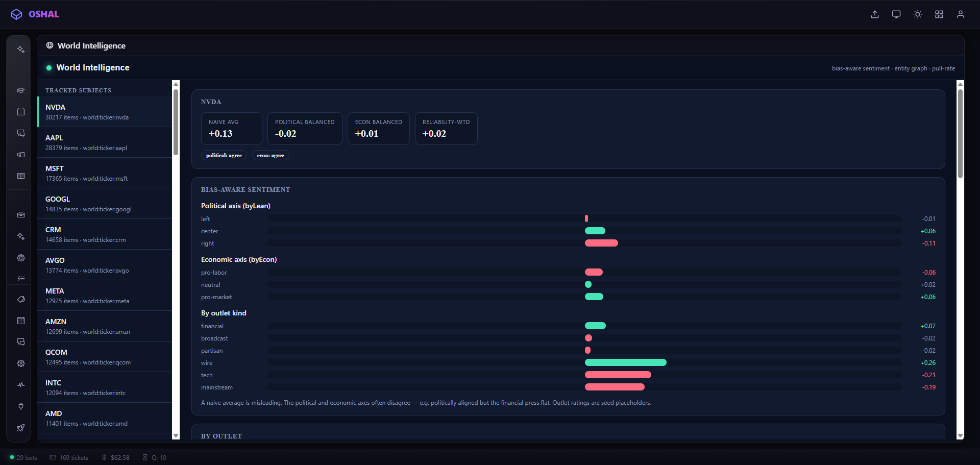Click the "Political axis (byLean)" heading
The width and height of the screenshot is (980, 465).
click(236, 206)
